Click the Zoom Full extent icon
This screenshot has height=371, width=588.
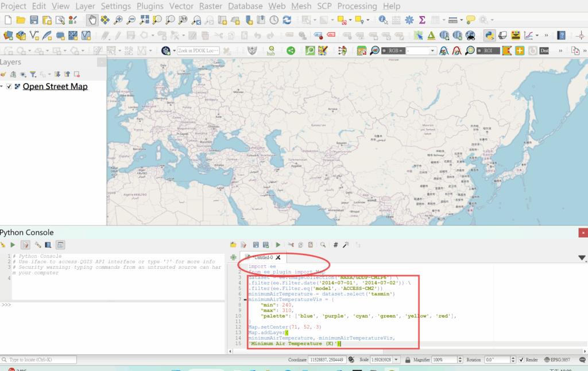(144, 20)
